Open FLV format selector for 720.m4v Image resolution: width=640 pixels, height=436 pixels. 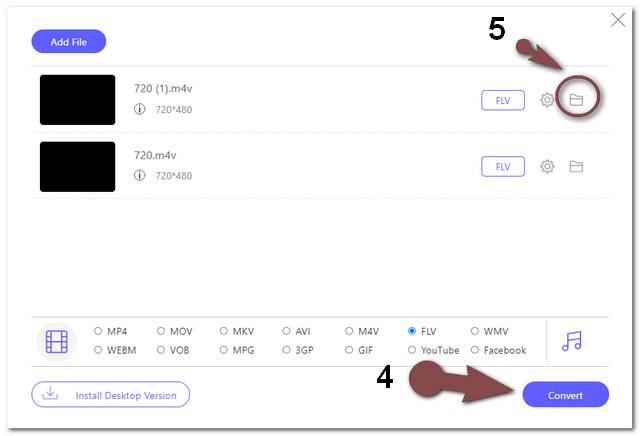click(503, 167)
